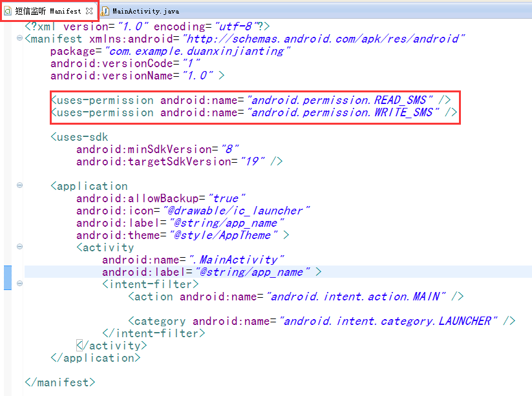
Task: Click the android:minSdkVersion value line
Action: pyautogui.click(x=158, y=149)
